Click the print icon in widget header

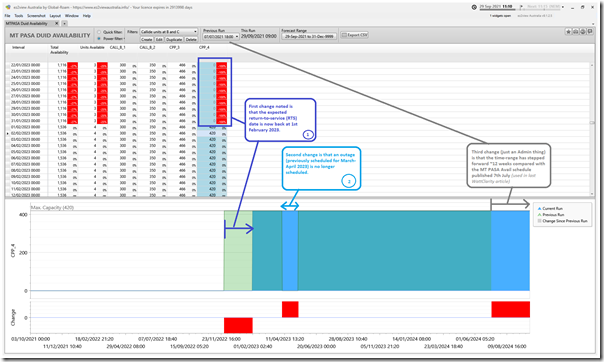575,32
